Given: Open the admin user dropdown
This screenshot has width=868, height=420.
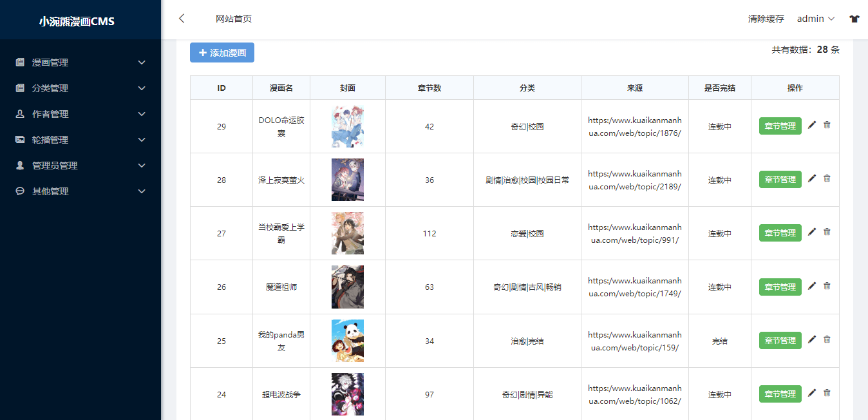Looking at the screenshot, I should tap(816, 19).
